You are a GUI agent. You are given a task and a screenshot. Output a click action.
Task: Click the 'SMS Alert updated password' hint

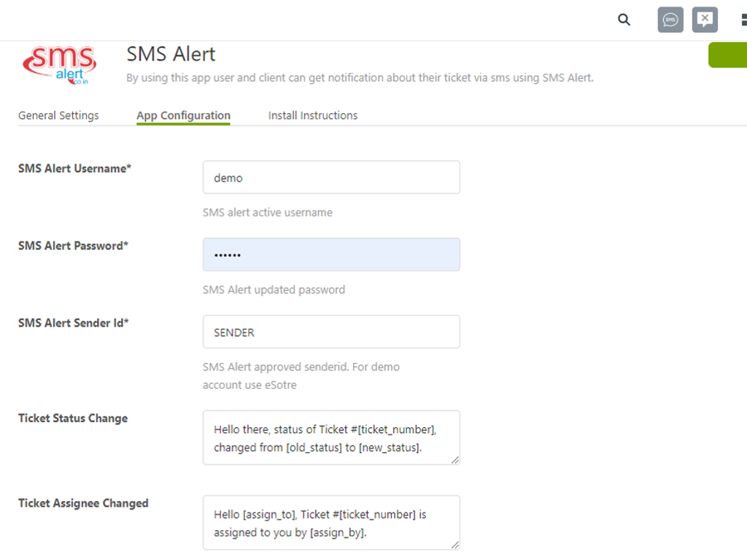click(x=274, y=289)
